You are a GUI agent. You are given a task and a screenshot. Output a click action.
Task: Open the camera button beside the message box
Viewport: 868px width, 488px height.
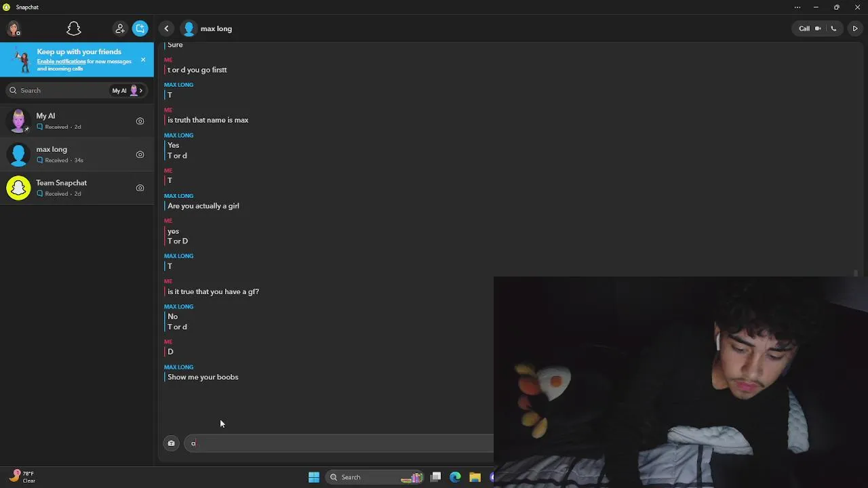171,443
